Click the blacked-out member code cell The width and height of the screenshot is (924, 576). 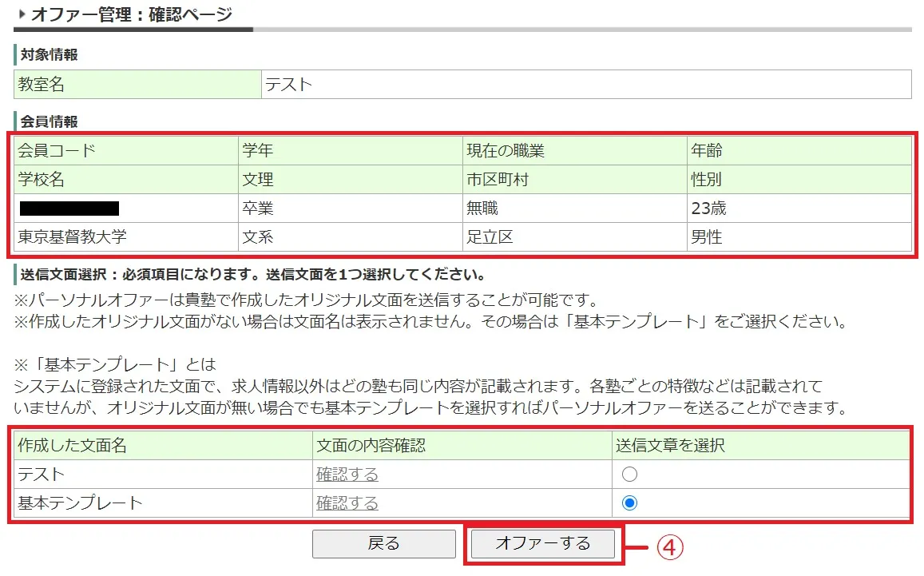(x=69, y=209)
